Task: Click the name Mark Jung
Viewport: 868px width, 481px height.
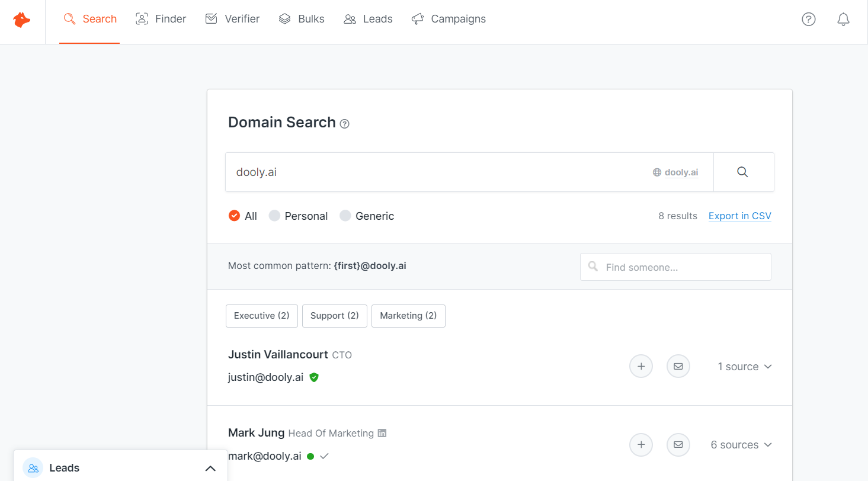Action: 257,433
